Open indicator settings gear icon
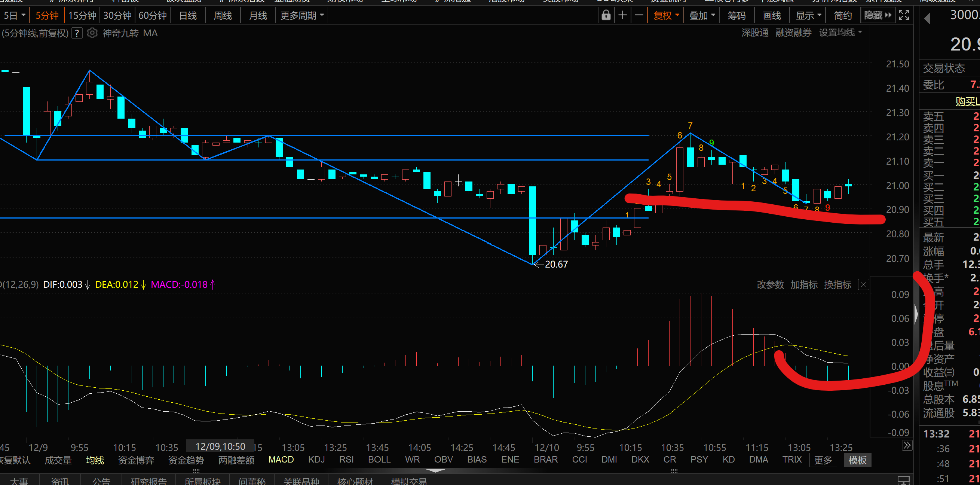The height and width of the screenshot is (485, 980). pos(92,33)
